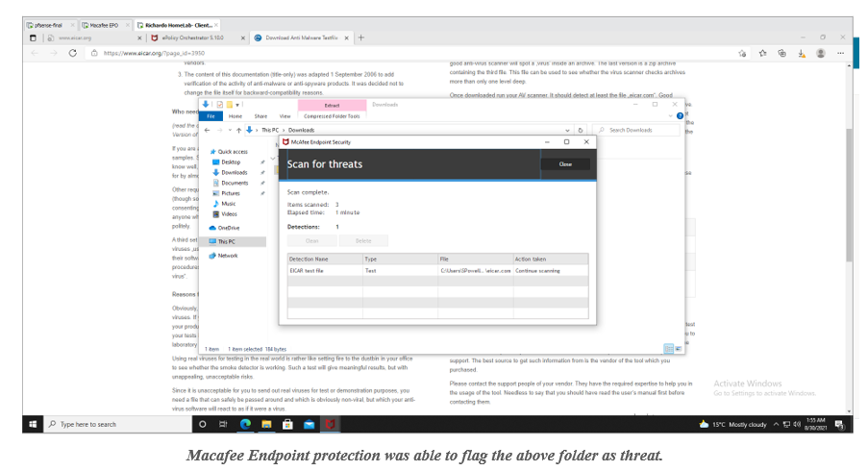
Task: Switch to the Macafee EPO VM tab
Action: pos(104,25)
